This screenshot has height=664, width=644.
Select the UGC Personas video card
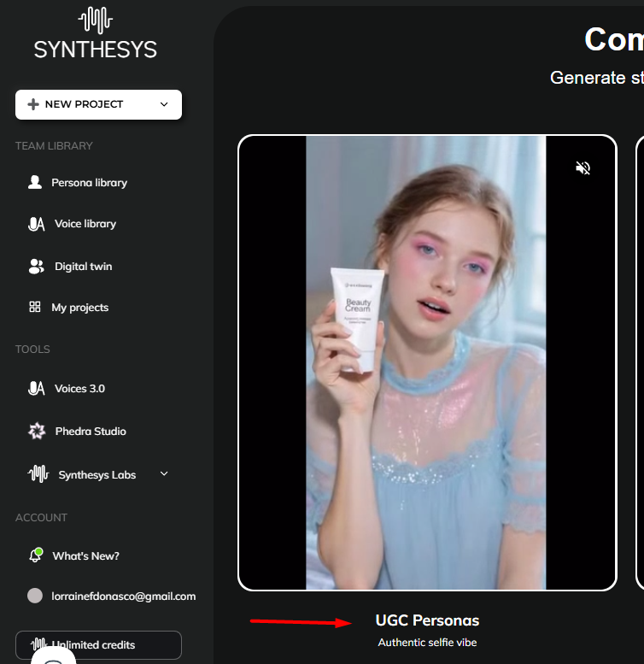coord(427,362)
